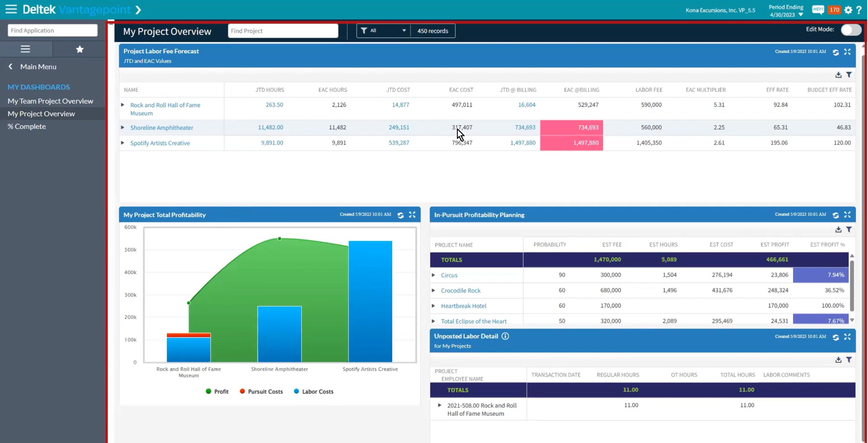Viewport: 868px width, 443px height.
Task: Select % Complete dashboard menu item
Action: [27, 126]
